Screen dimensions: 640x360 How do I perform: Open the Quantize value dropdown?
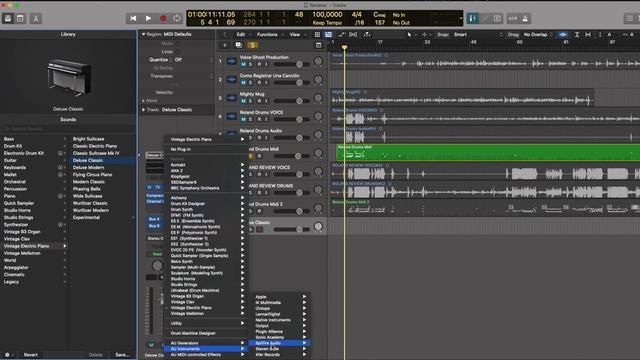coord(193,60)
